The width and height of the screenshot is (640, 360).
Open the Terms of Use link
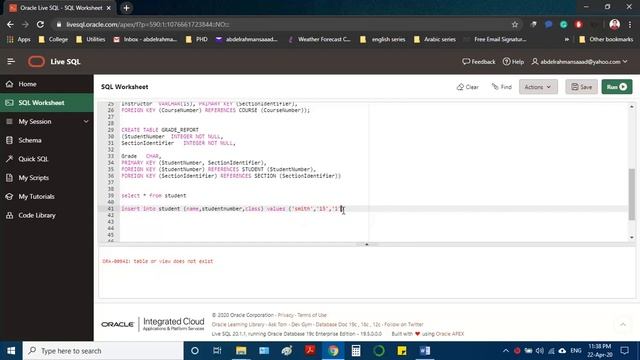pos(312,315)
